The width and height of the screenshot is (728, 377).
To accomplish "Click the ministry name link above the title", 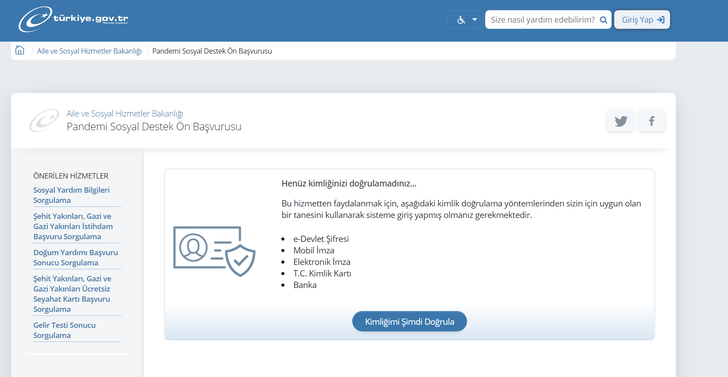I will tap(125, 114).
